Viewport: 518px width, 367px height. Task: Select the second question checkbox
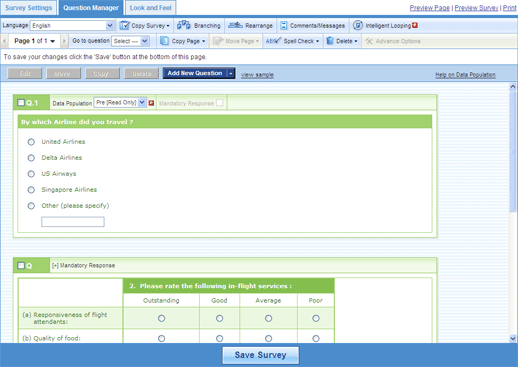click(x=21, y=265)
